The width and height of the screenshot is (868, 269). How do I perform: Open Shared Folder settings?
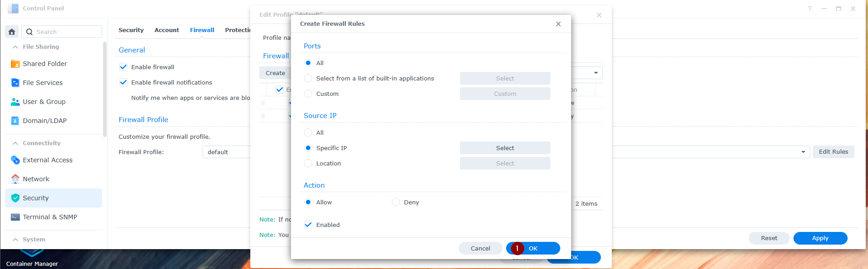[x=15, y=64]
